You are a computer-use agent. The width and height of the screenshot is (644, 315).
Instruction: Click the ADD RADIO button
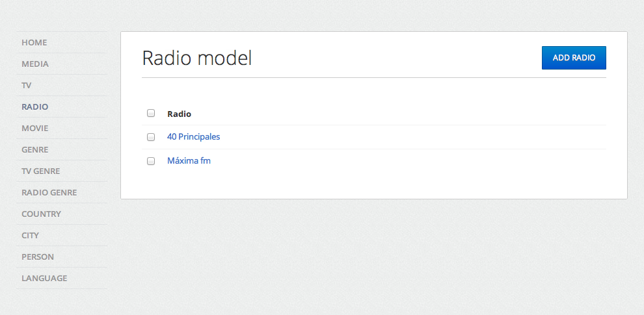(x=574, y=58)
